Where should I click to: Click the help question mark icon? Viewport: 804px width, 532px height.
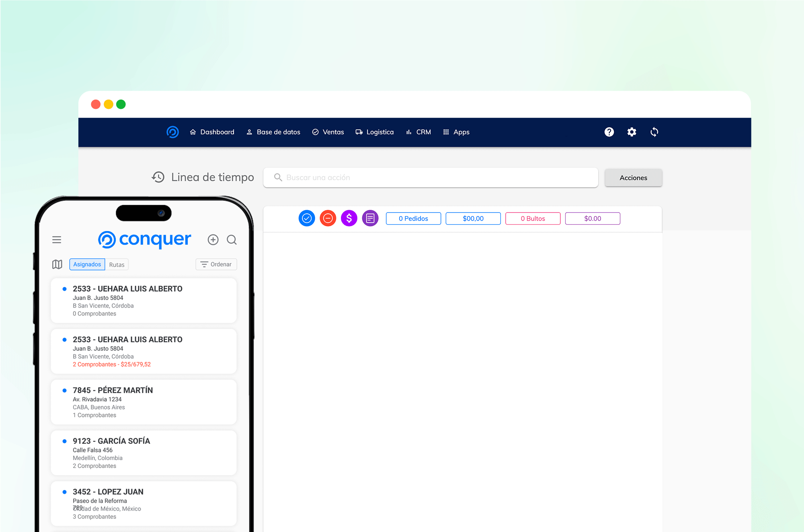coord(609,132)
